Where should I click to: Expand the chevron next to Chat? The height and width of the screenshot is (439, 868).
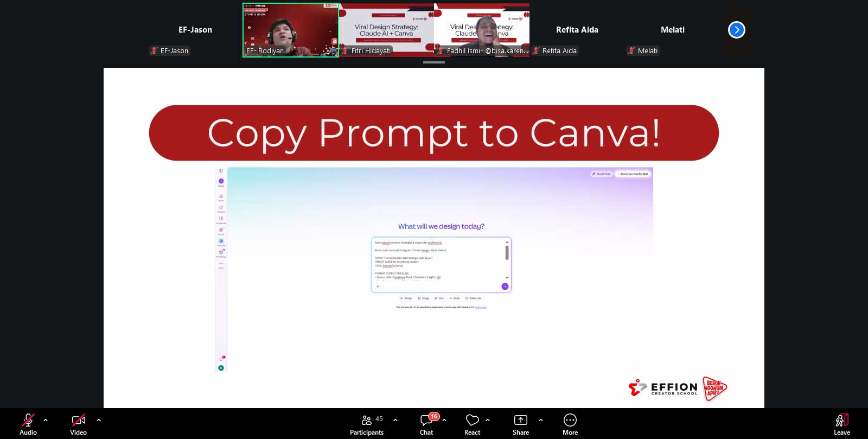point(444,419)
